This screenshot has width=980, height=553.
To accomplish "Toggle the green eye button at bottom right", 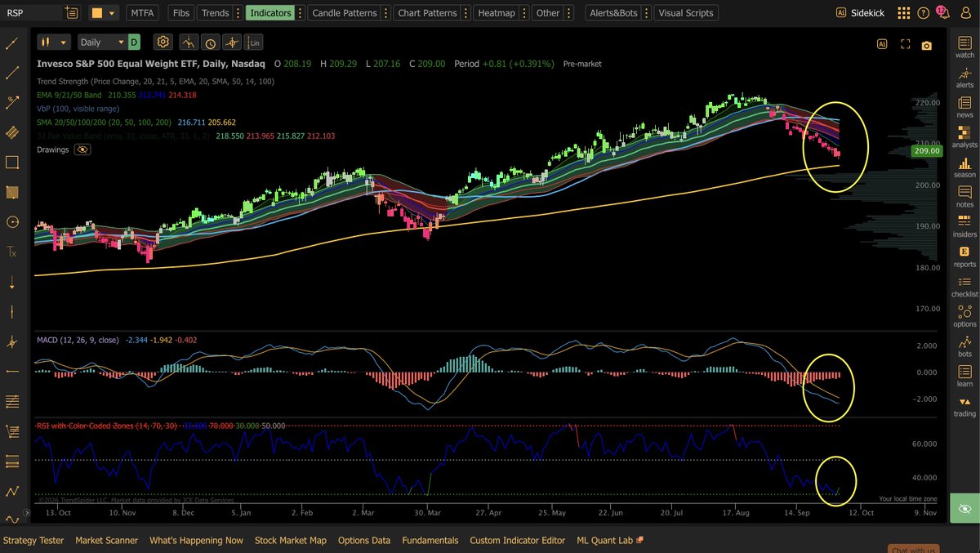I will tap(964, 509).
